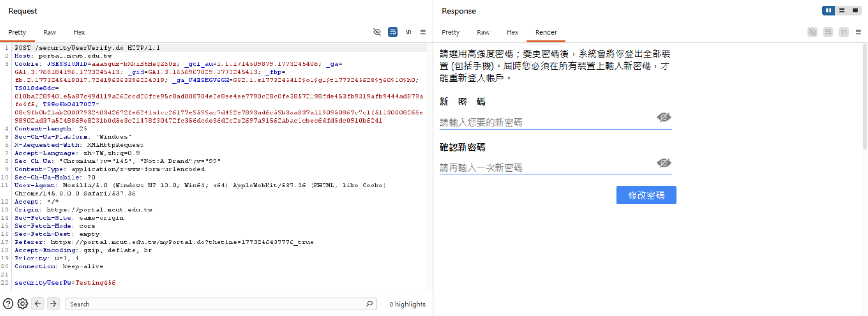Click 'Sec-Ch-Ua-Mobile: ?0' header line
Screen dimensions: 868x316
55,177
